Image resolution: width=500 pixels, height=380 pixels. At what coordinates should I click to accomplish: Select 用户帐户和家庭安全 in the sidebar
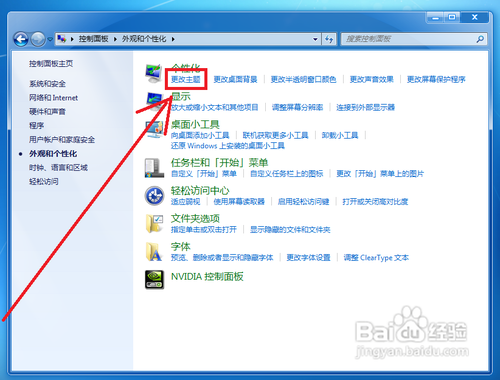click(x=62, y=140)
